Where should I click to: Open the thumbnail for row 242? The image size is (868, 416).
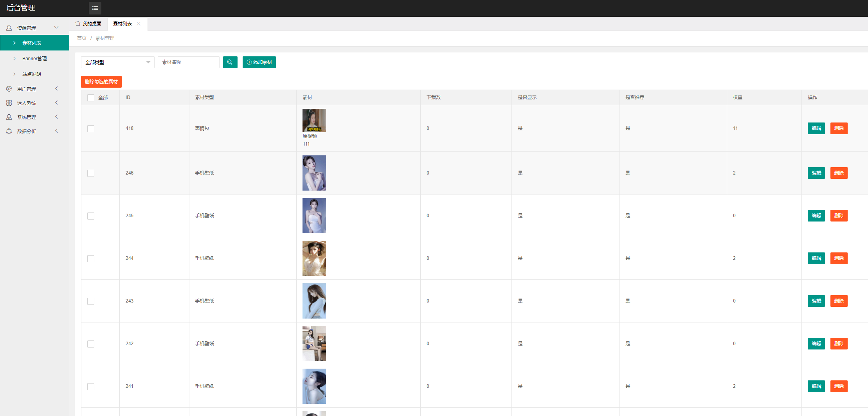coord(314,344)
